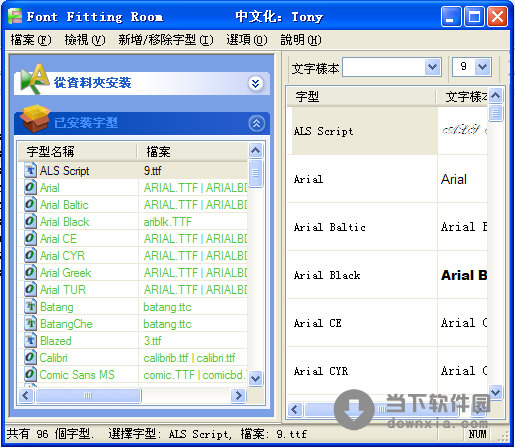The image size is (515, 448).
Task: Click the installed list scroll-up arrow
Action: (x=255, y=151)
